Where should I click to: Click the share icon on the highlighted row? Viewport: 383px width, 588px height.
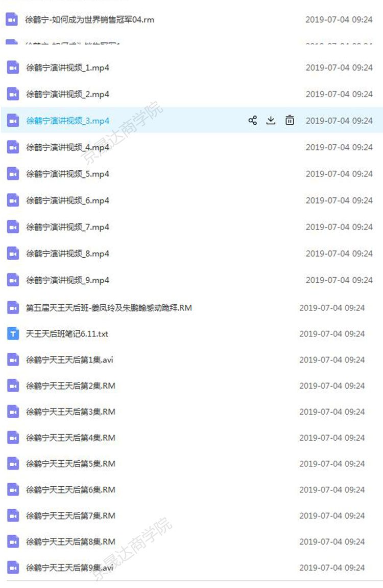tap(253, 120)
